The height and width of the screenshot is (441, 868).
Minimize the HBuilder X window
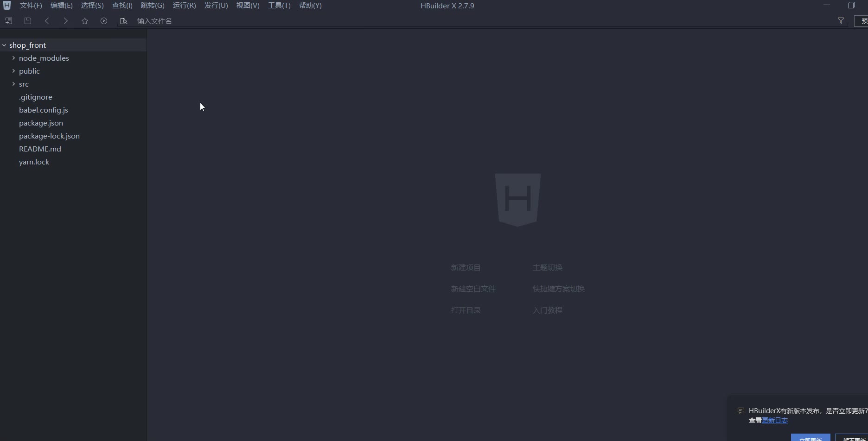pos(827,5)
